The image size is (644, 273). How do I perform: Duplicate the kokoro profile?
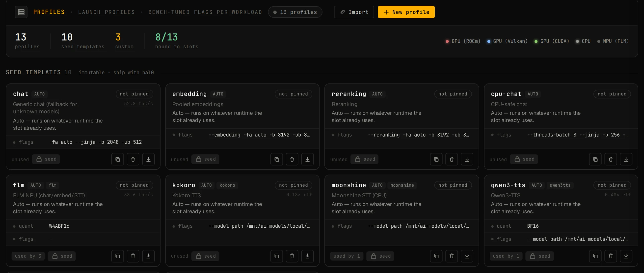click(277, 256)
